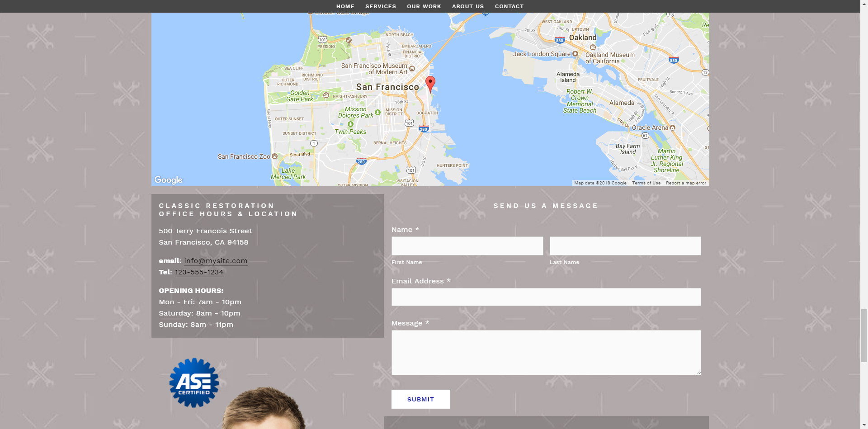
Task: Click 'Saturday: 8am - 10pm' hours text
Action: (199, 313)
